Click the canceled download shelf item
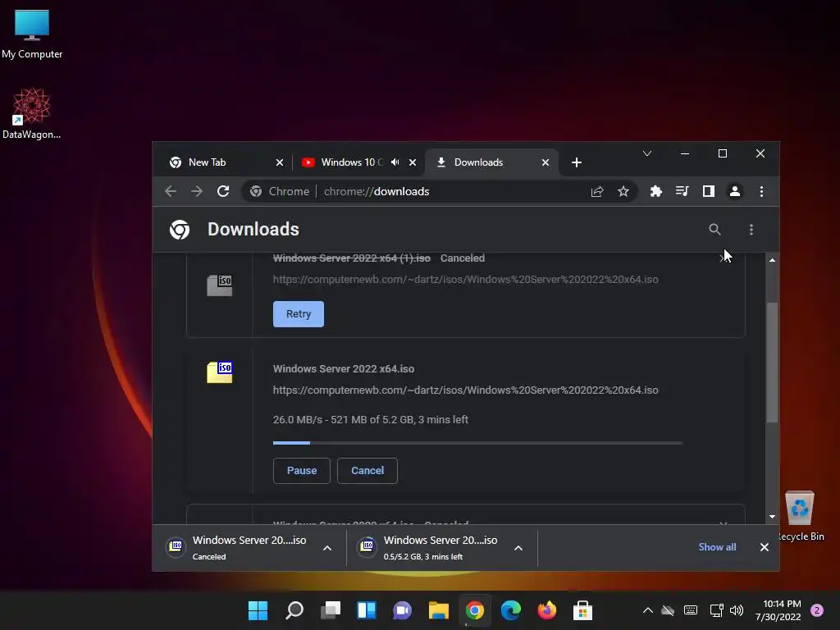840x630 pixels. click(x=239, y=547)
